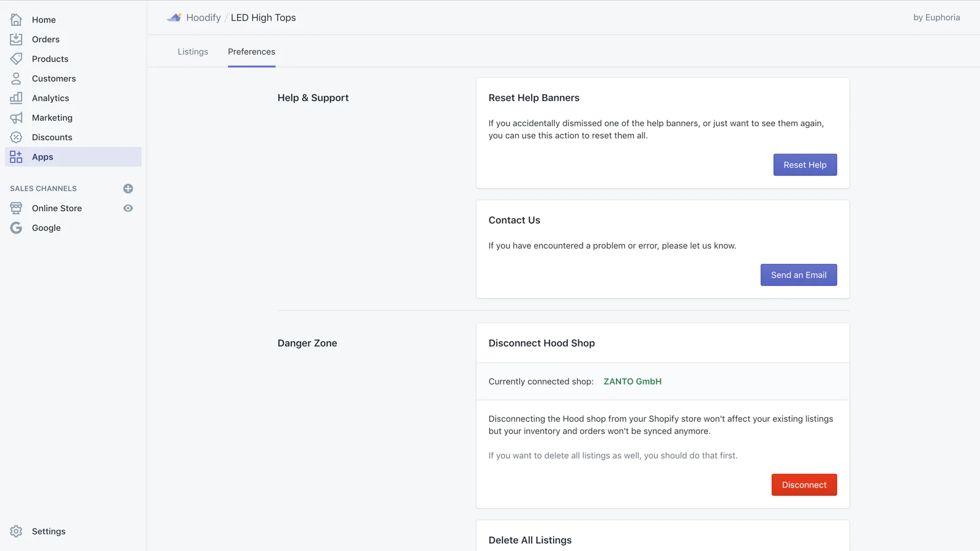Screen dimensions: 980x551
Task: Click the Products tag icon
Action: click(16, 59)
